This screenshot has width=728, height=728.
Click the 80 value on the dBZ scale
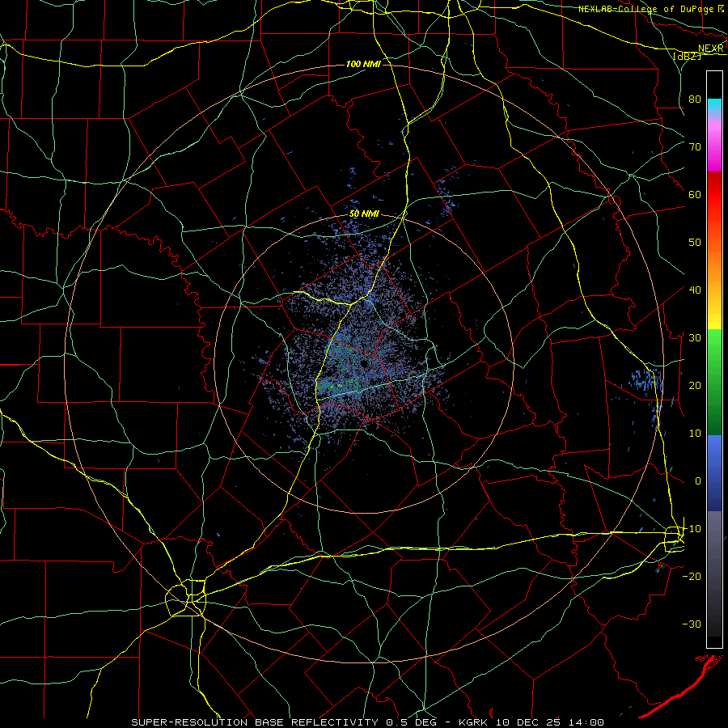point(695,99)
